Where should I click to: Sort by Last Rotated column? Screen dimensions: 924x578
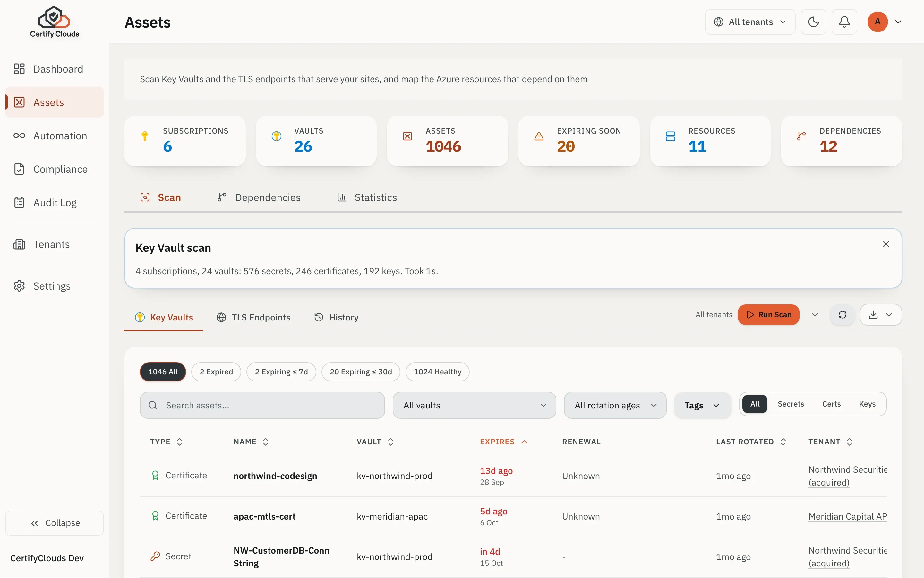[751, 442]
